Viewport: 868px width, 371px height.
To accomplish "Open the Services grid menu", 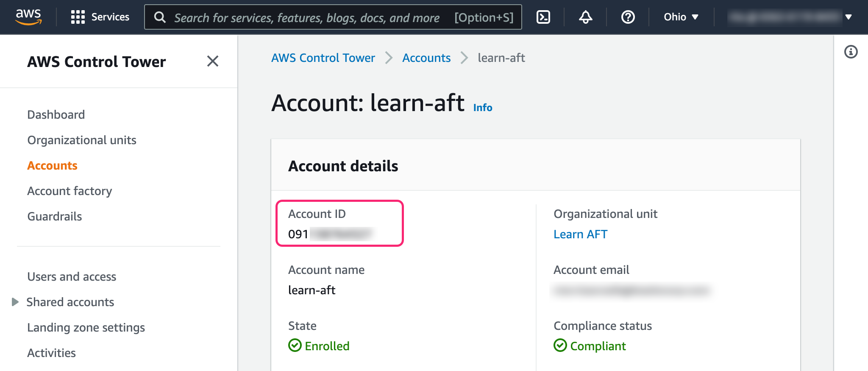I will pyautogui.click(x=100, y=17).
